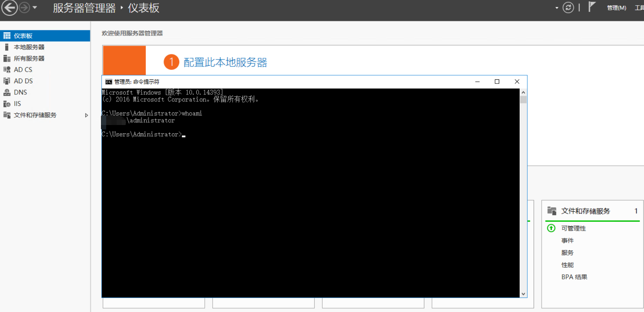Click the command prompt title bar icon
This screenshot has height=312, width=644.
109,82
